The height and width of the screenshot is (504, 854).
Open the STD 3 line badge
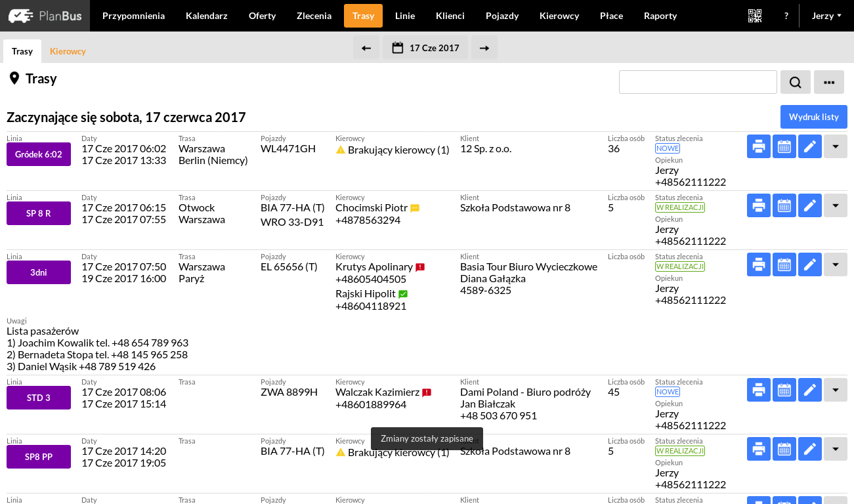pyautogui.click(x=39, y=398)
